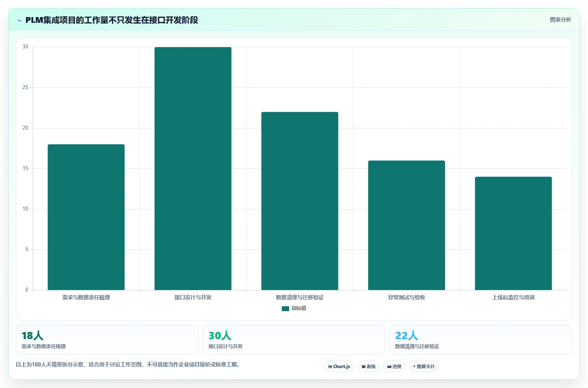Click the x-axis label 接口设计与开发
Screen dimensions: 588x388
tap(193, 298)
